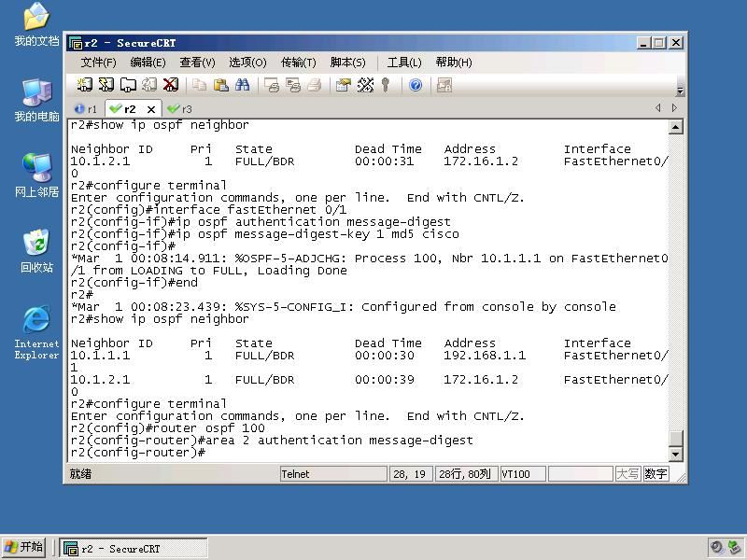Screen dimensions: 747x560
Task: Click the Paste clipboard icon
Action: [x=220, y=85]
